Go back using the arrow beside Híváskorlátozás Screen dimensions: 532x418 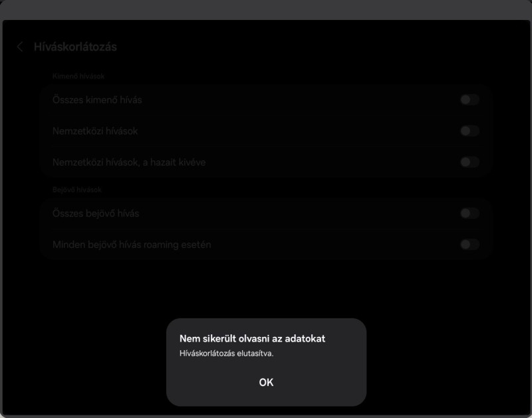(20, 47)
